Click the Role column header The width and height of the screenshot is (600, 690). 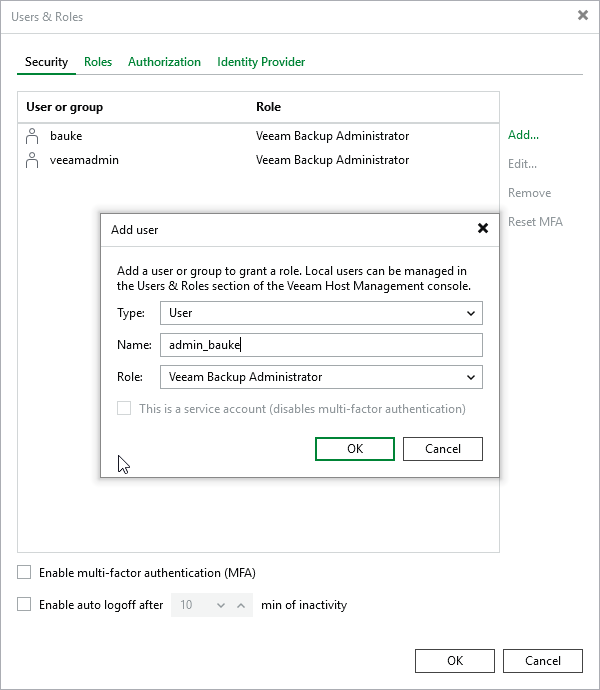(x=269, y=107)
